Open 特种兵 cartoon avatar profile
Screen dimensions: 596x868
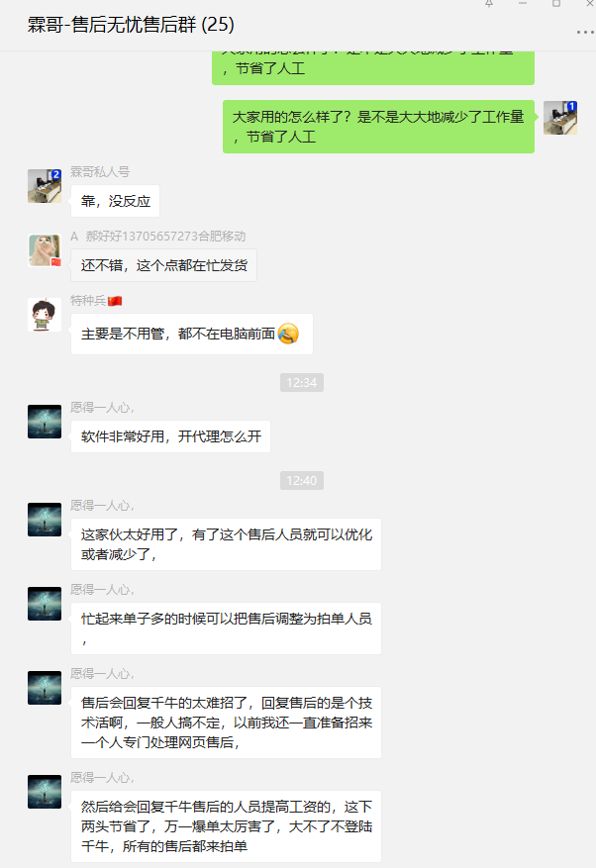[45, 315]
